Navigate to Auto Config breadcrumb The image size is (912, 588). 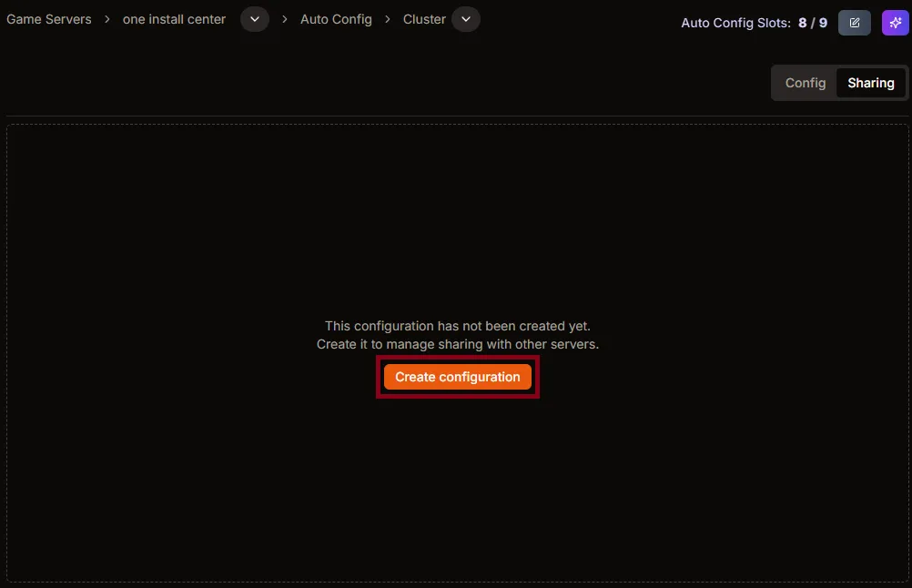(x=336, y=19)
